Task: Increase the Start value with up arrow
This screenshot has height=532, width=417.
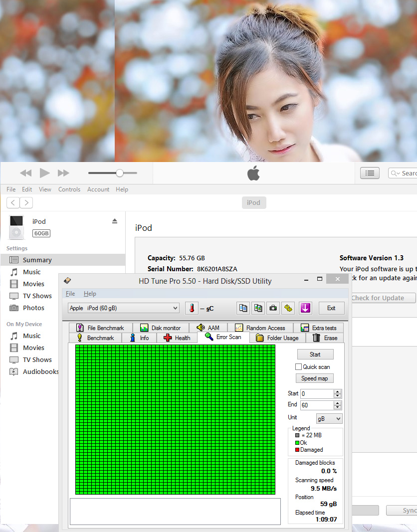Action: point(338,392)
